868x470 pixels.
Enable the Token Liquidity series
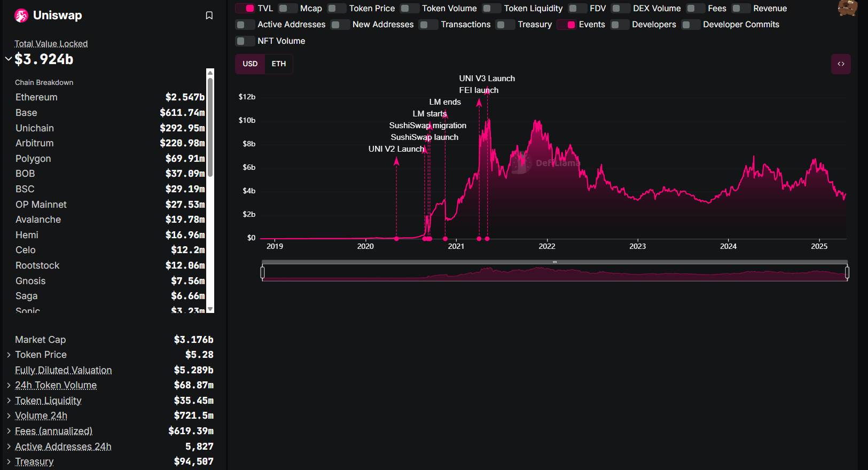pos(492,9)
